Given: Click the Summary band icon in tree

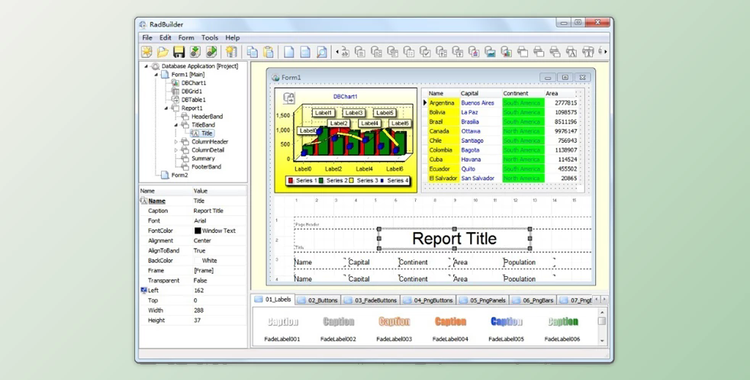Looking at the screenshot, I should [x=186, y=158].
